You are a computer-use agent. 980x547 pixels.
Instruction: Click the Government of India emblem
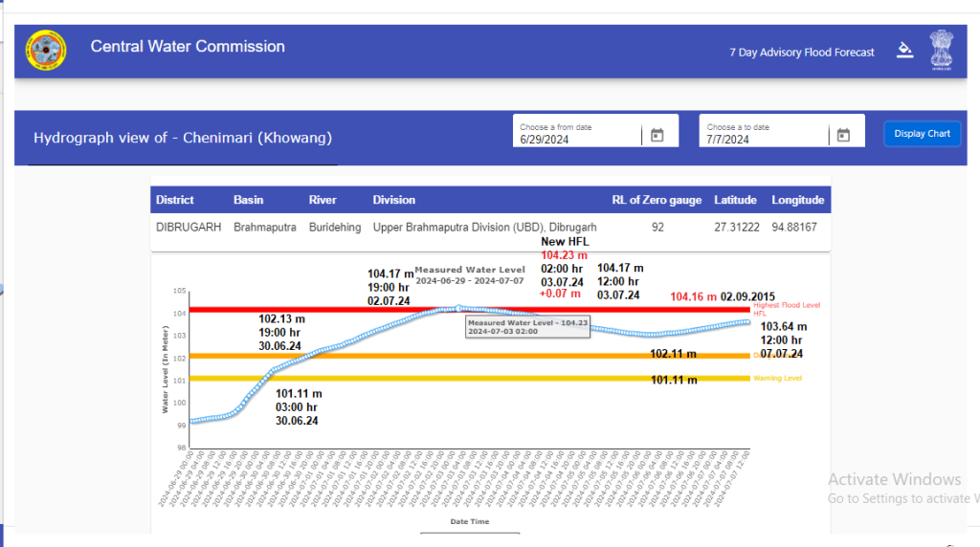(942, 50)
